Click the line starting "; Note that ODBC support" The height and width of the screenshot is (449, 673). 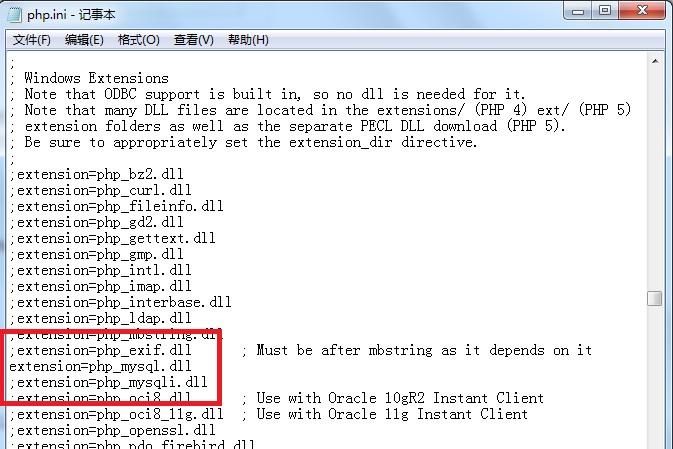pyautogui.click(x=267, y=94)
